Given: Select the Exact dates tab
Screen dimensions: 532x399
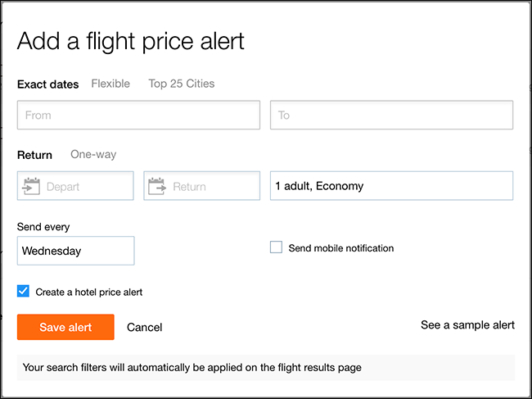Looking at the screenshot, I should [x=48, y=84].
